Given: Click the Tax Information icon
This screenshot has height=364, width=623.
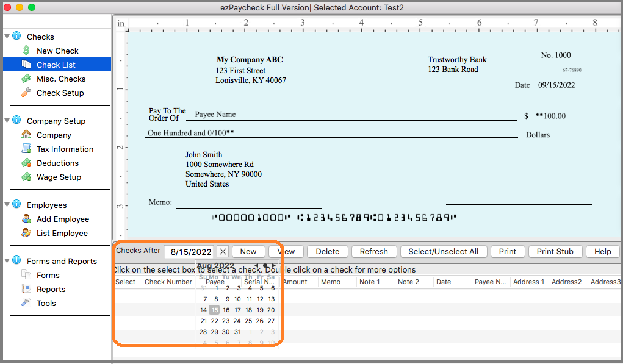Looking at the screenshot, I should coord(26,149).
